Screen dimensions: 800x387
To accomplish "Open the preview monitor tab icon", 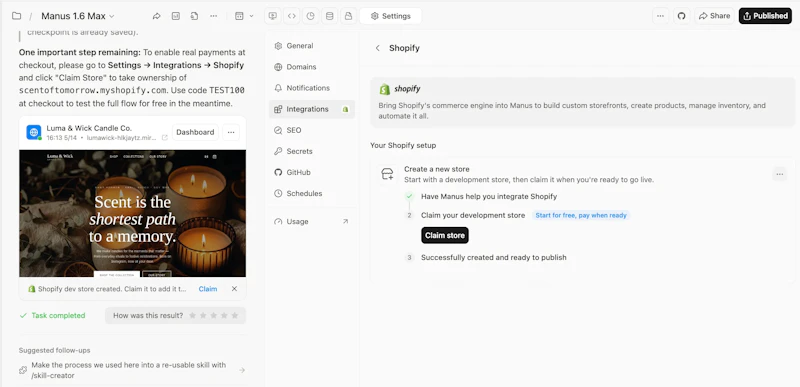I will 272,16.
